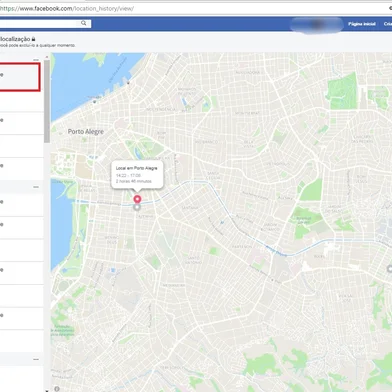Collapse the second date group in the list

pos(36,187)
